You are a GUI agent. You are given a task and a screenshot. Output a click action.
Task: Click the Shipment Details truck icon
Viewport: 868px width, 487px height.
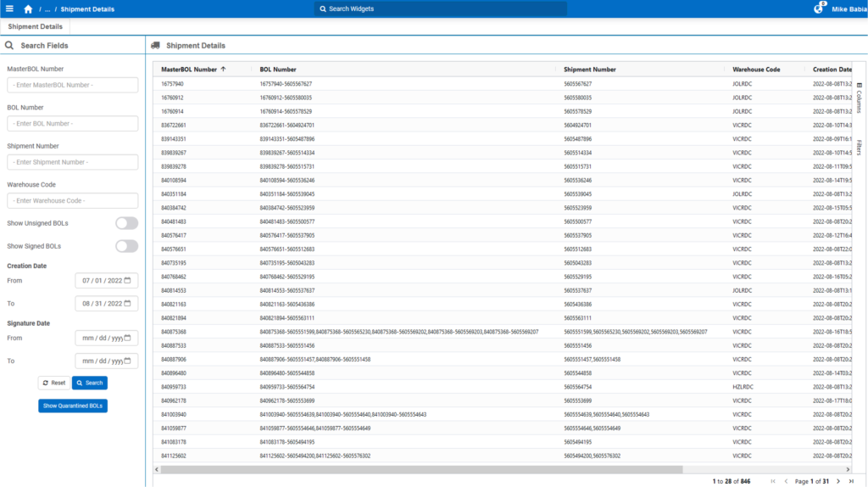pyautogui.click(x=156, y=46)
